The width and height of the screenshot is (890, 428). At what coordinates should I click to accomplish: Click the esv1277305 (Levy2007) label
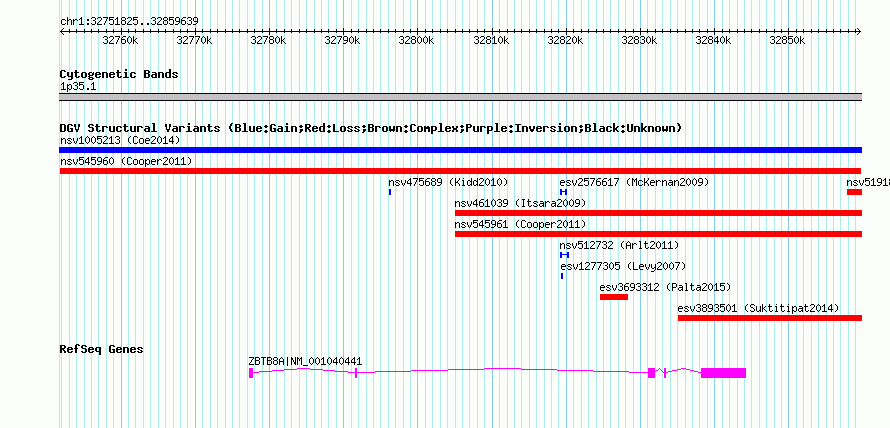[623, 266]
